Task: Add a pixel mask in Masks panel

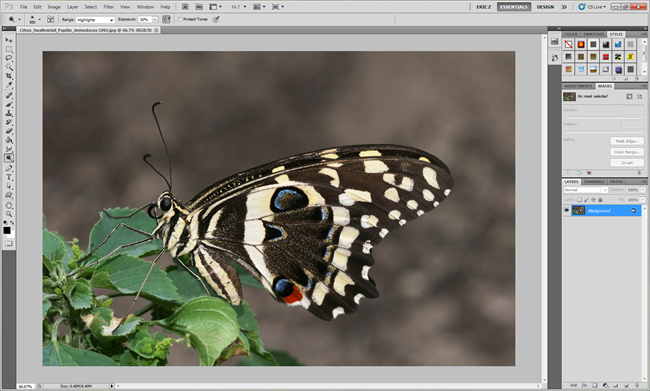Action: [x=629, y=96]
